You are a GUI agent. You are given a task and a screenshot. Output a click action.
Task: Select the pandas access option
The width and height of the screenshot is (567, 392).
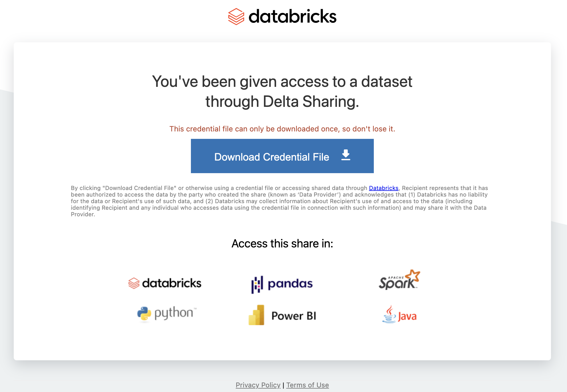[x=281, y=284]
